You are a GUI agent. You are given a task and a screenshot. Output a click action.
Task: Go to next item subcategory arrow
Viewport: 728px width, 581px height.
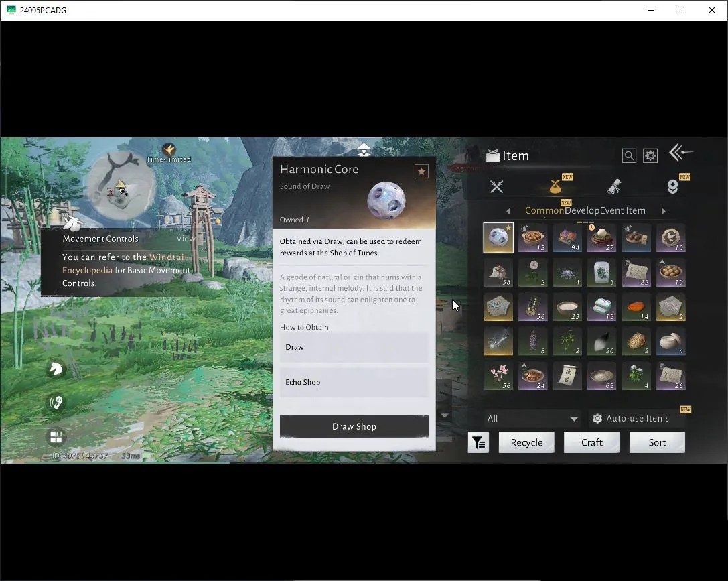click(x=664, y=211)
